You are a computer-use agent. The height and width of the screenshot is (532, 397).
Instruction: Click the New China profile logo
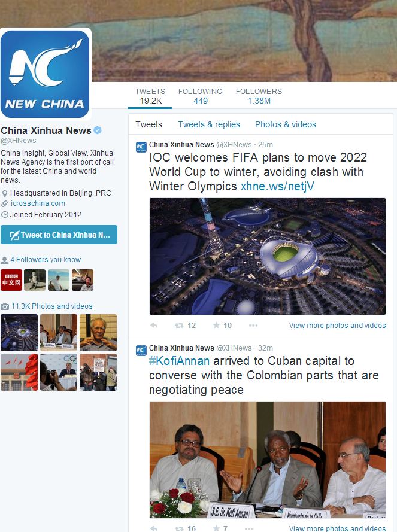tap(45, 74)
